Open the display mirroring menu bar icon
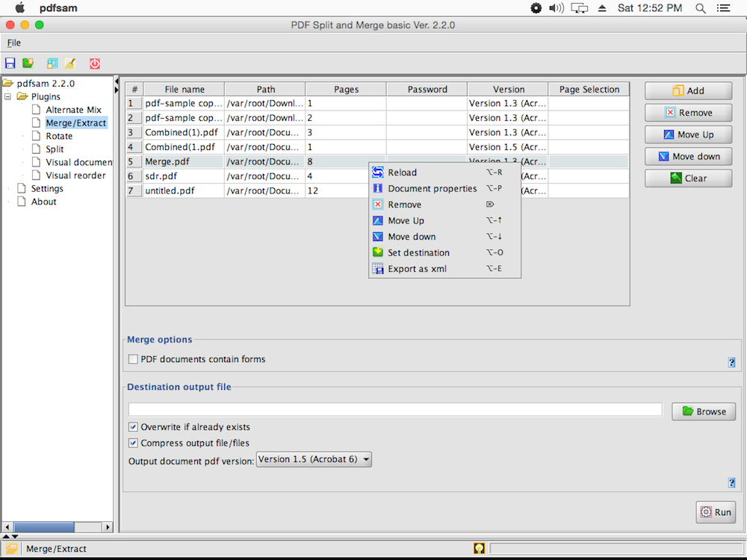 coord(580,8)
